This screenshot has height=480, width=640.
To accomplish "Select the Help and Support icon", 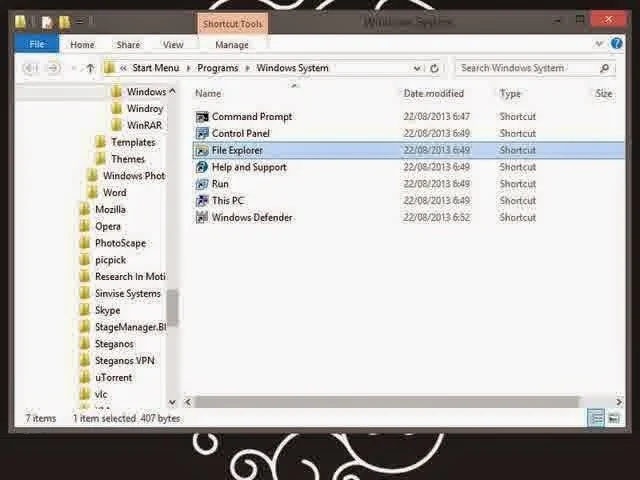I will point(202,167).
